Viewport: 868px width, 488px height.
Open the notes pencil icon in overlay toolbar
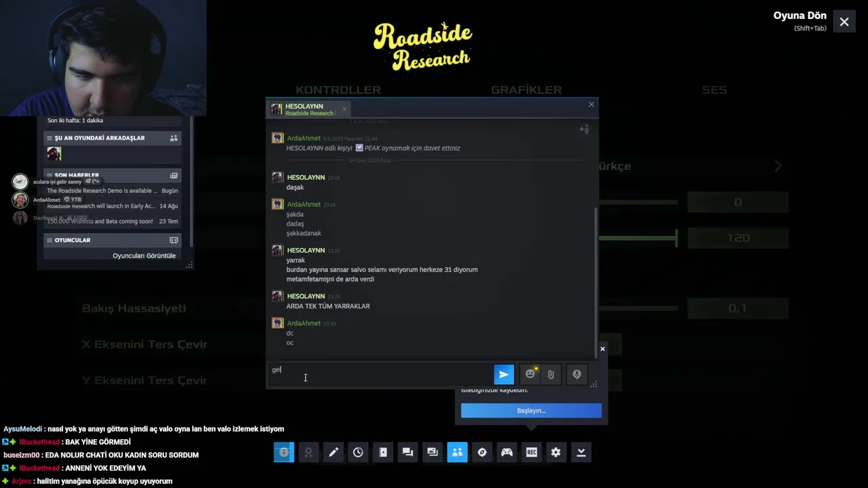[334, 452]
